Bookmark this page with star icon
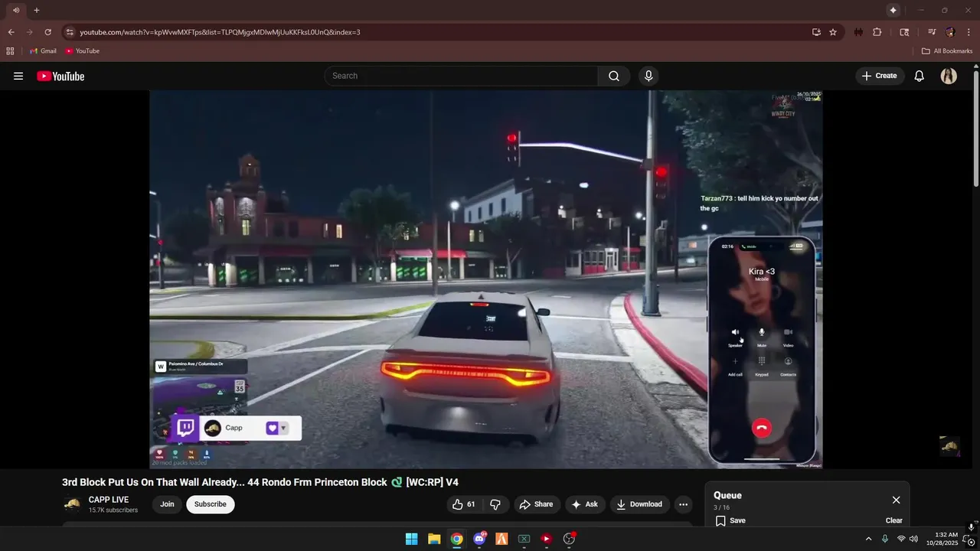Image resolution: width=980 pixels, height=551 pixels. point(833,32)
